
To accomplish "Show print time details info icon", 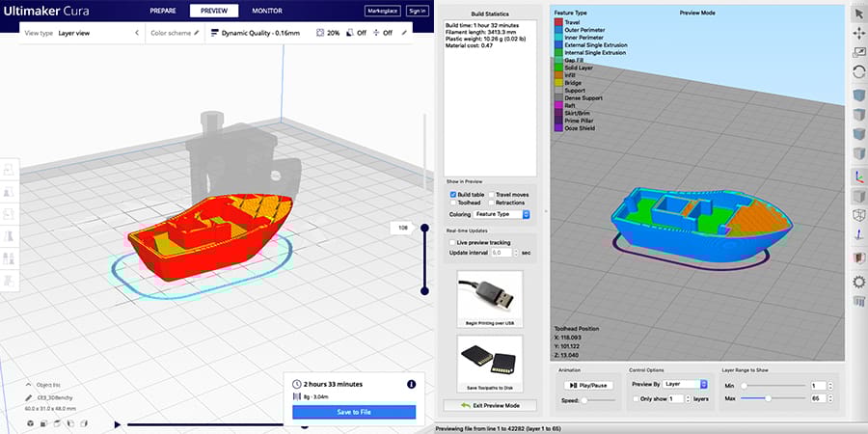I will click(x=411, y=384).
